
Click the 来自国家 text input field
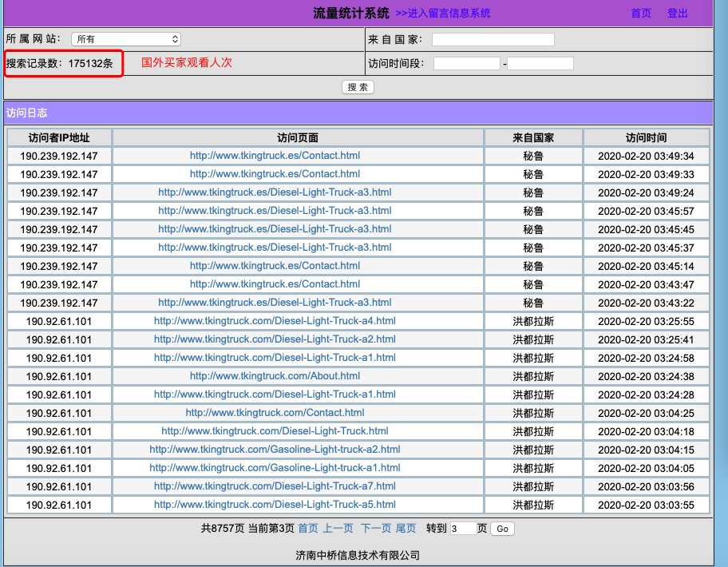coord(493,39)
